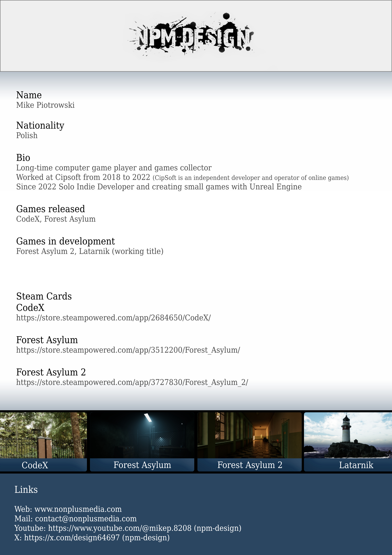Open the X profile link design64697

click(72, 538)
